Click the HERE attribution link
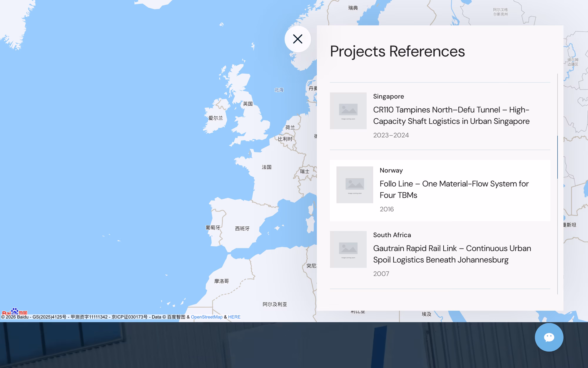This screenshot has width=588, height=368. click(x=234, y=317)
